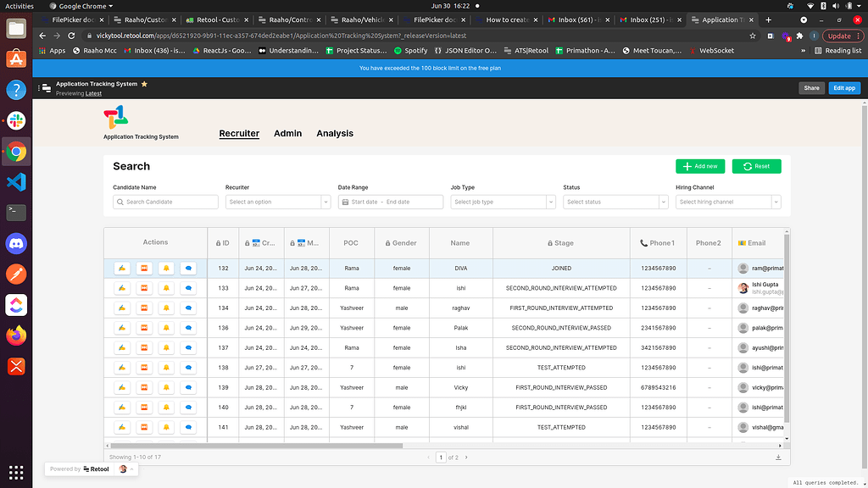Click the orange media icon in Vicky's row

[x=142, y=387]
